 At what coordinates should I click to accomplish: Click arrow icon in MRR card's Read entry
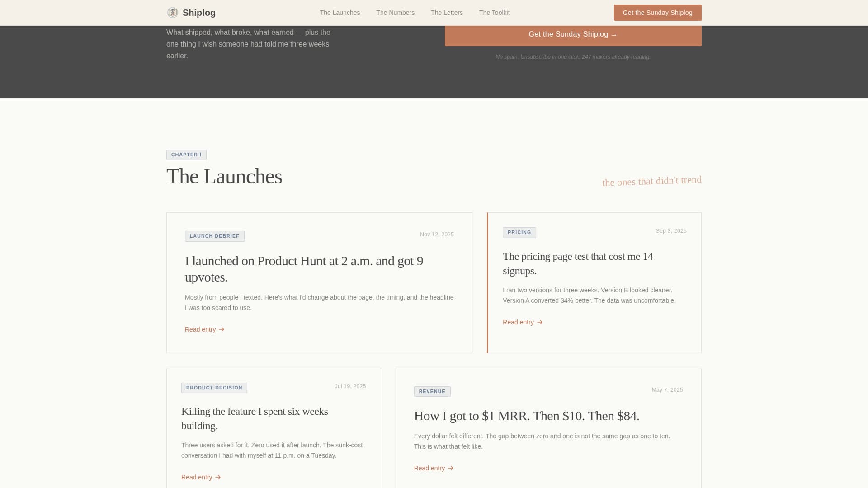click(451, 468)
